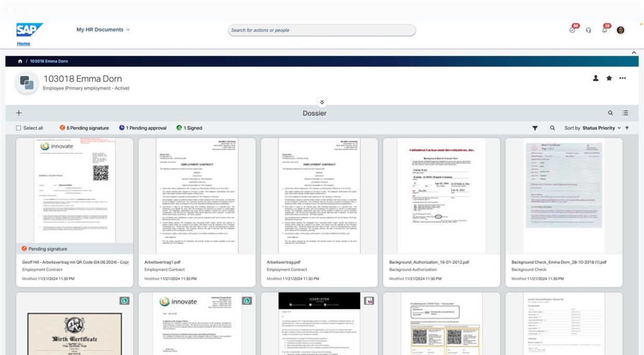Screen dimensions: 644x355
Task: Open the My HR Documents dropdown
Action: pyautogui.click(x=103, y=30)
